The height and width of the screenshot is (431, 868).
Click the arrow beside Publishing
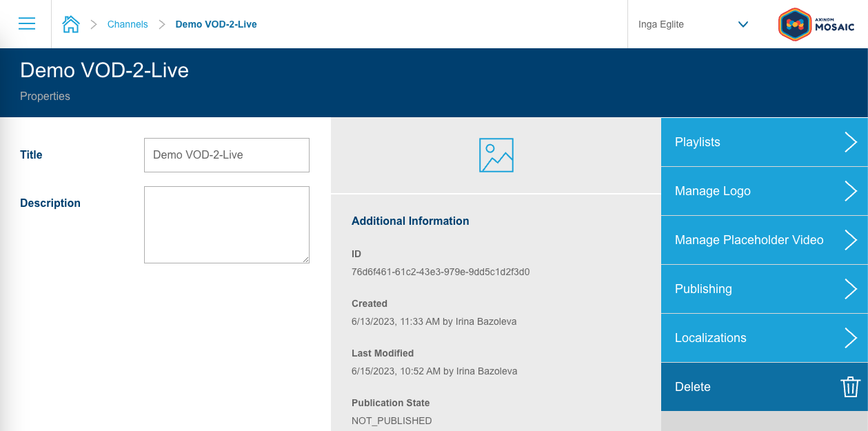pyautogui.click(x=851, y=289)
